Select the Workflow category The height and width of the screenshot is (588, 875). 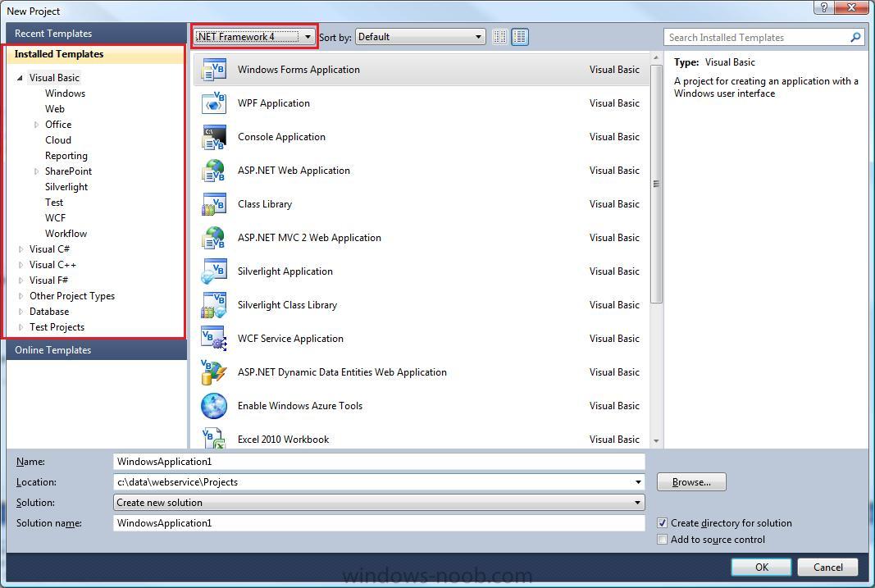66,234
